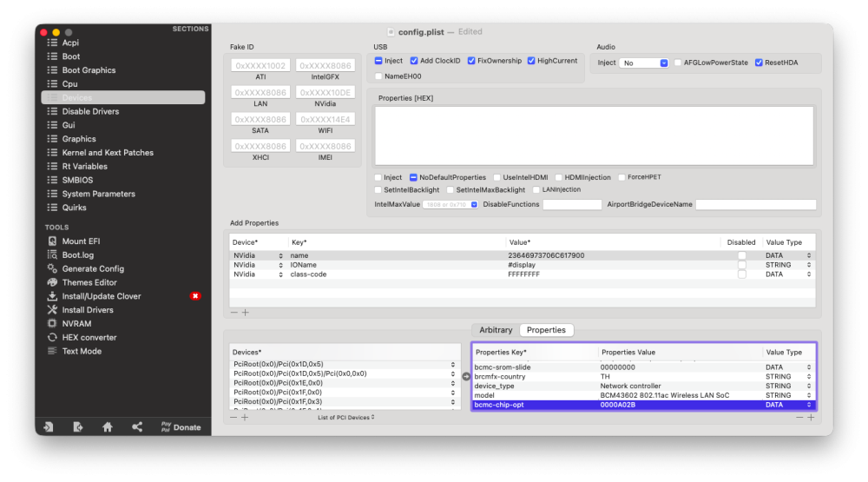
Task: Launch the Themes Editor
Action: [x=89, y=282]
